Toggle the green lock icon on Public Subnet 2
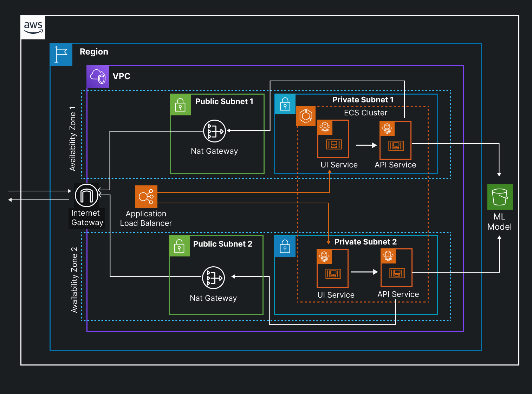This screenshot has height=394, width=532. 179,246
